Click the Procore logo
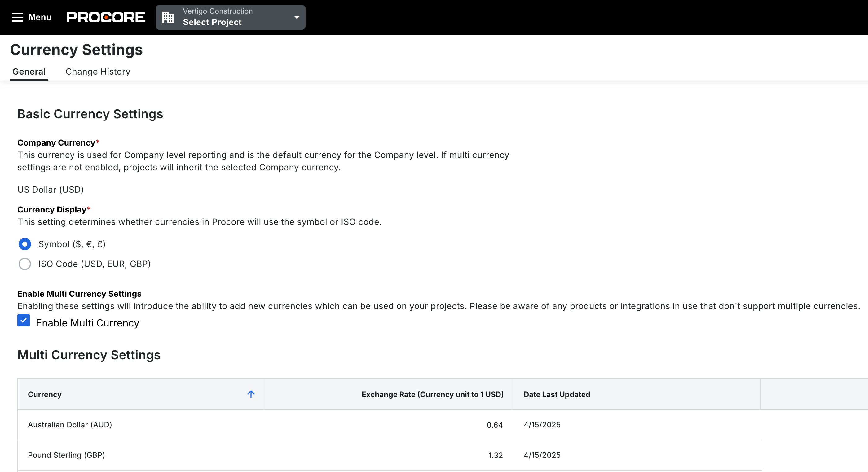The width and height of the screenshot is (868, 472). pyautogui.click(x=106, y=17)
